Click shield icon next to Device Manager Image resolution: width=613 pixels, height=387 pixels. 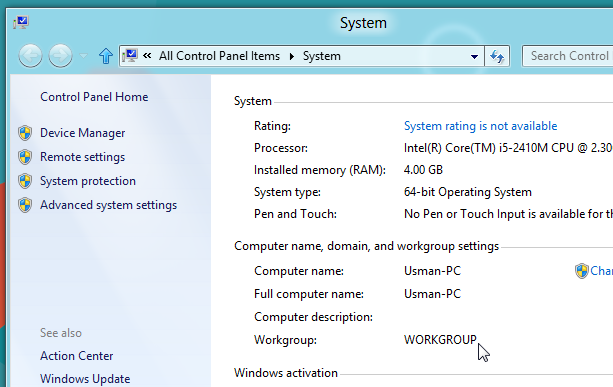coord(25,133)
